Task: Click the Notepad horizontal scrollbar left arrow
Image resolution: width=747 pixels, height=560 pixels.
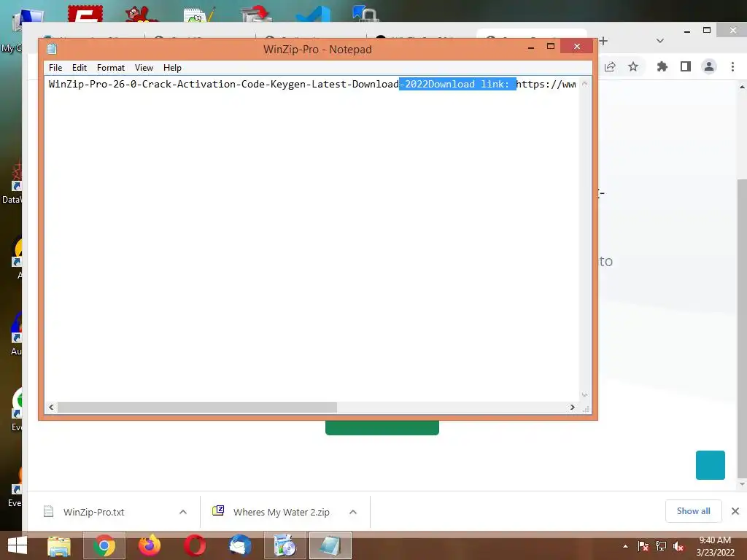Action: pyautogui.click(x=52, y=407)
